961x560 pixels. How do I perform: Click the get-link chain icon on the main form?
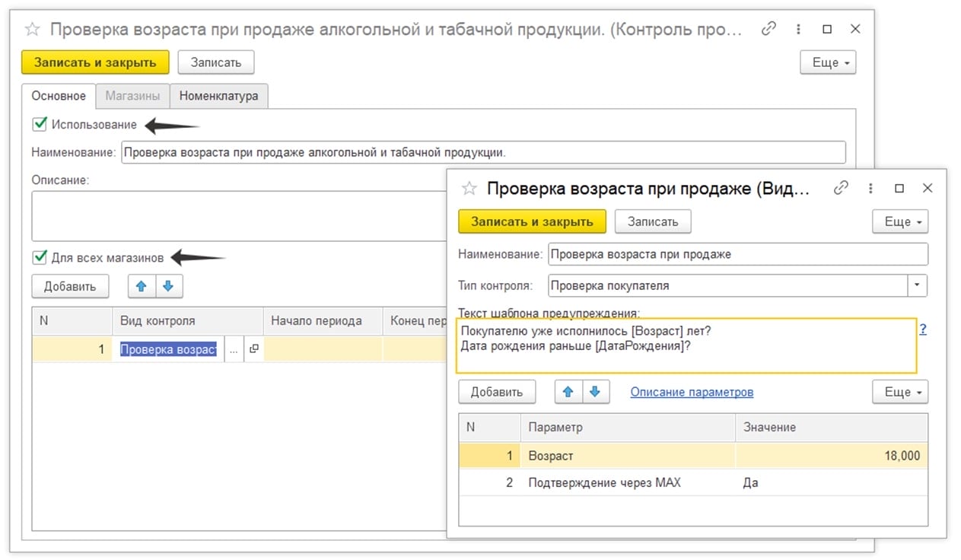coord(768,28)
